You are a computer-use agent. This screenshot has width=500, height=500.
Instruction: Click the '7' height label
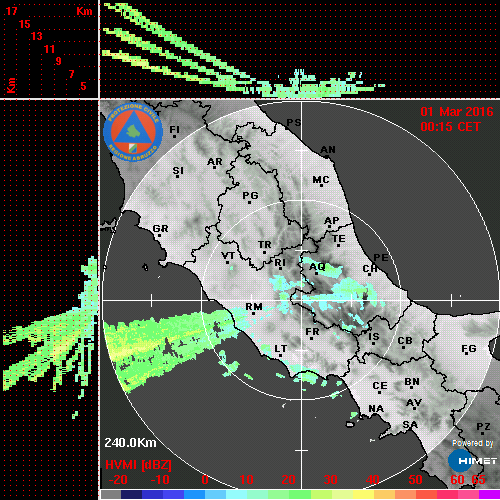click(x=71, y=74)
